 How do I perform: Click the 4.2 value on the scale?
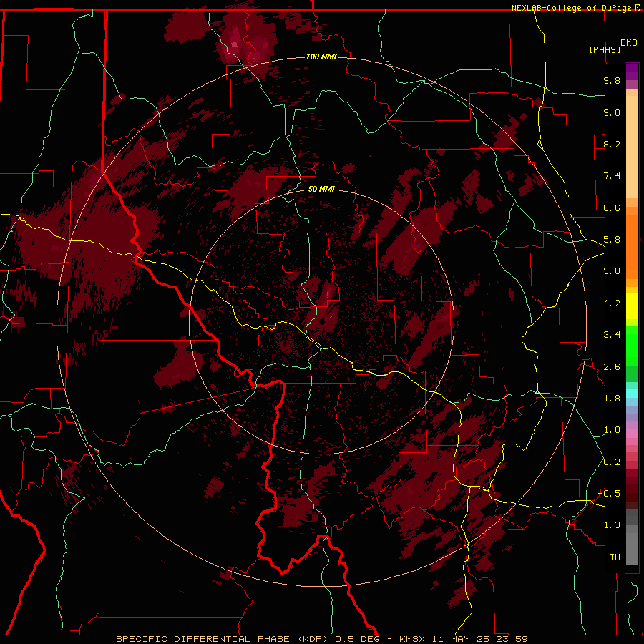612,303
